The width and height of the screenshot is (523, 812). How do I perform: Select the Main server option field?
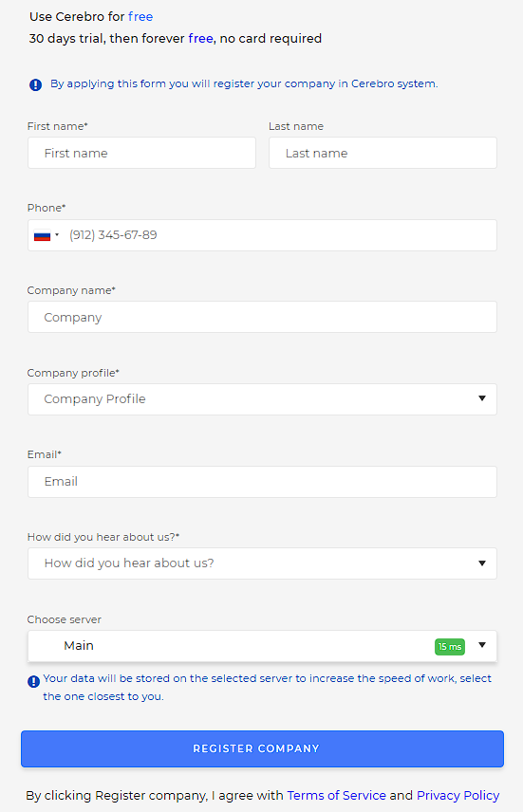[x=262, y=646]
